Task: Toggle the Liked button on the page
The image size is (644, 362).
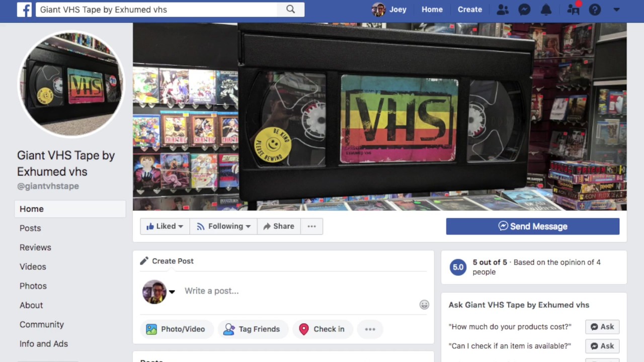Action: point(165,226)
